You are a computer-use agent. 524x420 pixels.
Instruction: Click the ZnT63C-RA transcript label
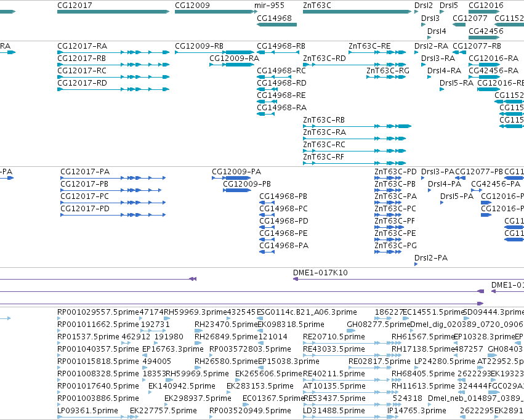point(324,132)
